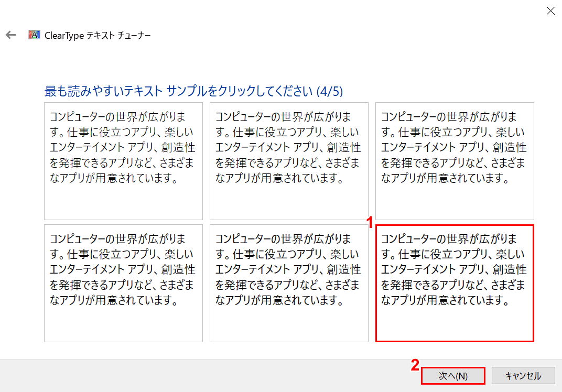This screenshot has width=562, height=392.
Task: Go back with the left arrow icon
Action: tap(11, 35)
